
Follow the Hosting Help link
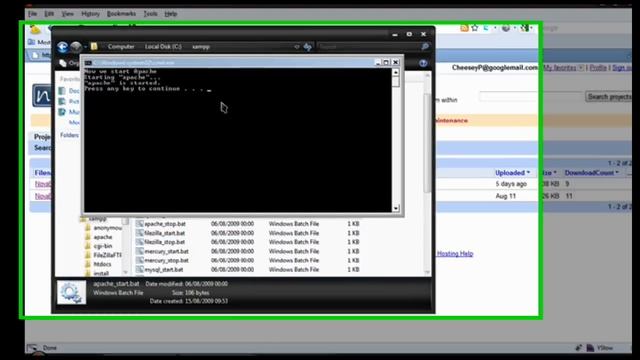455,253
